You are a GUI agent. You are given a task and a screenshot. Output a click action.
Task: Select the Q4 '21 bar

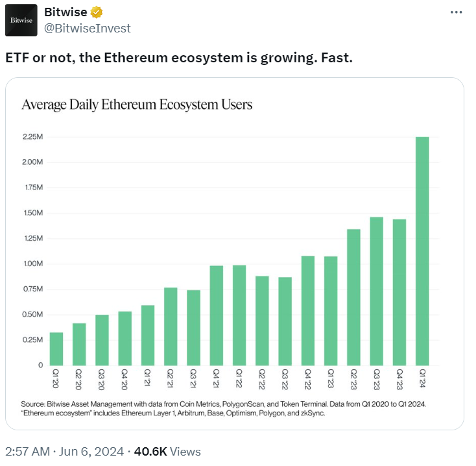point(217,315)
